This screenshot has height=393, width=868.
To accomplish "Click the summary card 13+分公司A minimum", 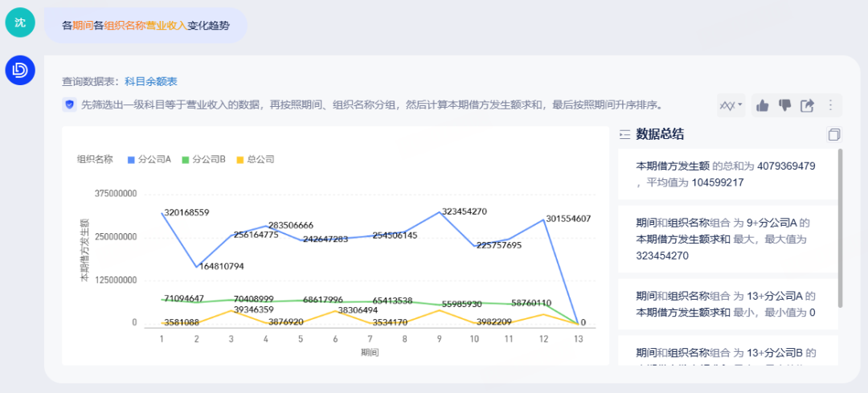I will point(727,304).
